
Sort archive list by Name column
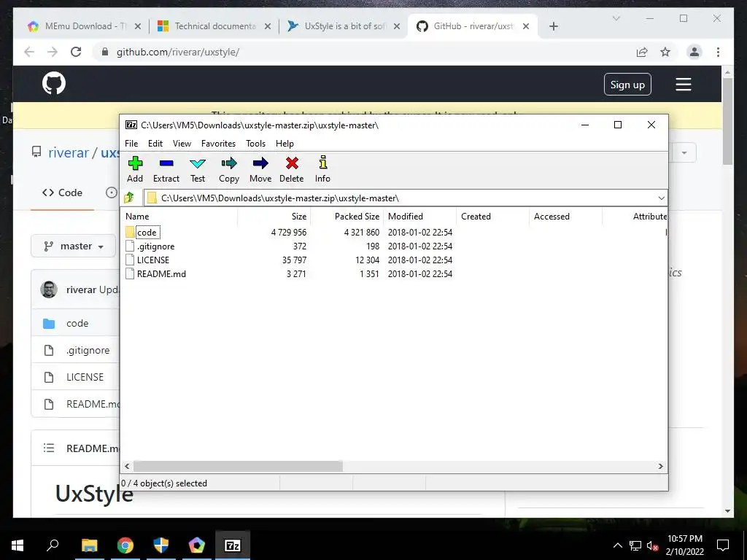click(x=179, y=216)
